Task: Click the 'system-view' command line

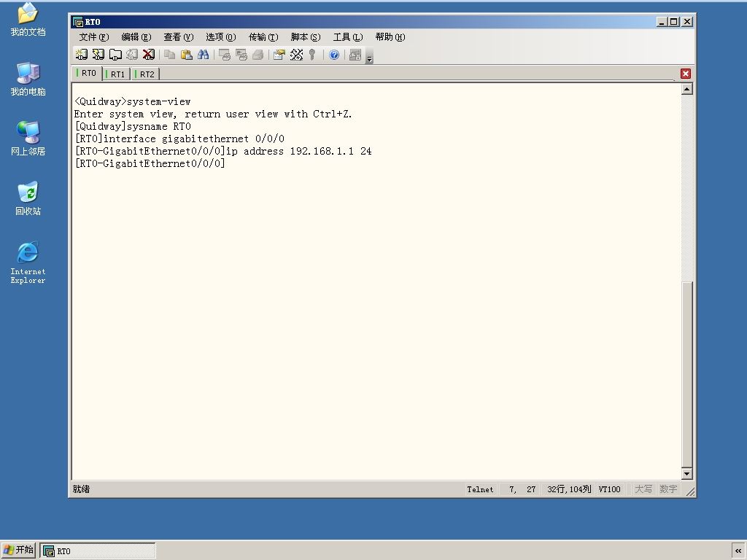Action: pyautogui.click(x=133, y=101)
